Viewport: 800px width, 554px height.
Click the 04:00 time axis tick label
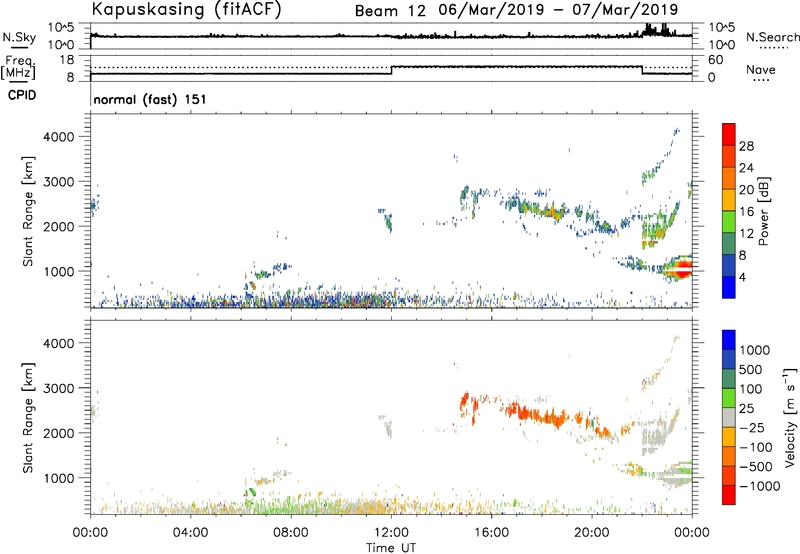coord(190,533)
